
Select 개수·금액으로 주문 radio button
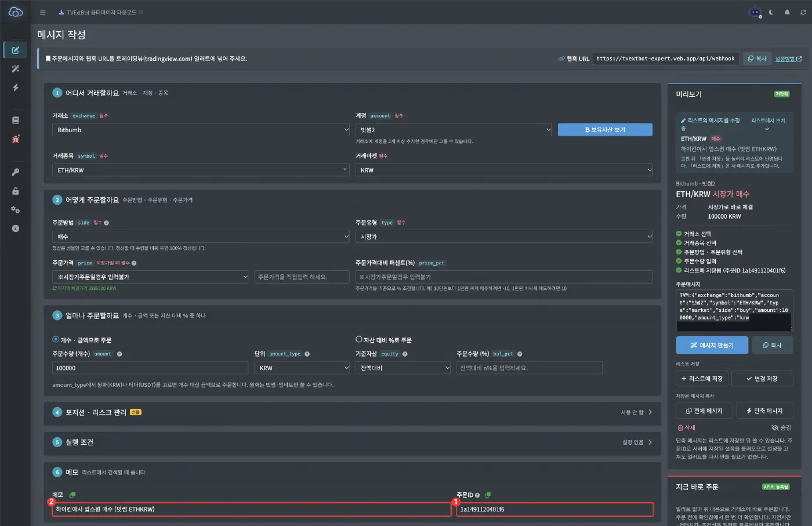tap(56, 339)
